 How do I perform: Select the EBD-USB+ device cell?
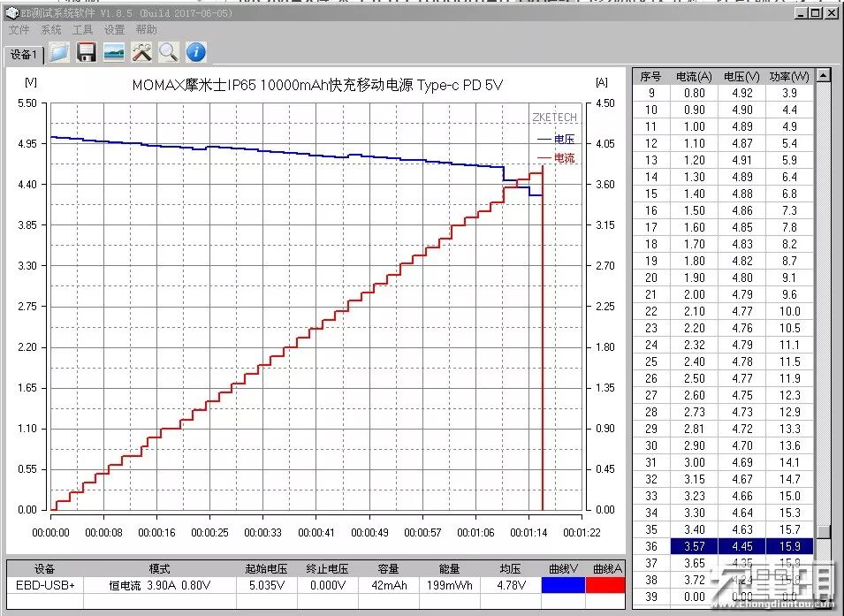(x=45, y=585)
